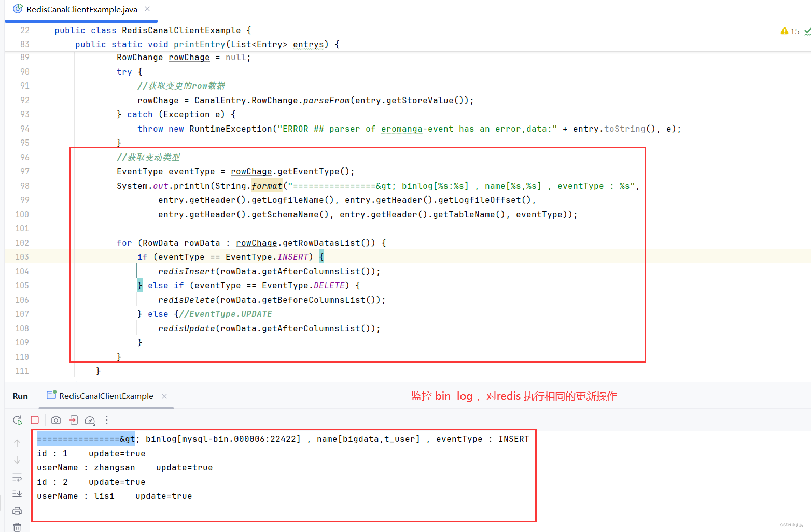
Task: Close the RedisCanalClientExample.java editor tab
Action: 147,9
